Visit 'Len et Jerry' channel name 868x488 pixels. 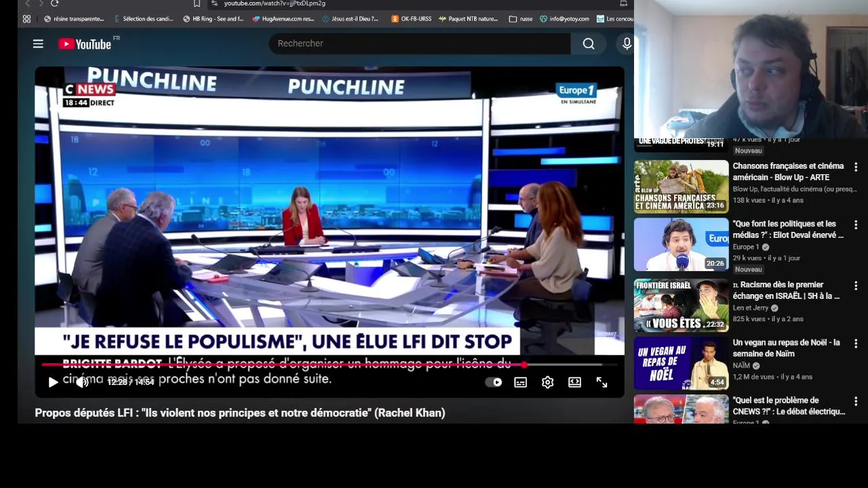(x=751, y=308)
